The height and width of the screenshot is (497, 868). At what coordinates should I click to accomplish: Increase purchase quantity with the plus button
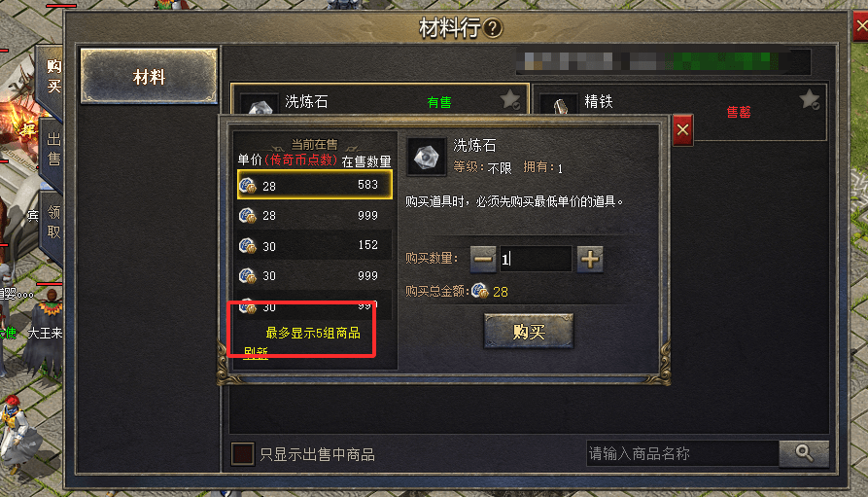[x=590, y=259]
